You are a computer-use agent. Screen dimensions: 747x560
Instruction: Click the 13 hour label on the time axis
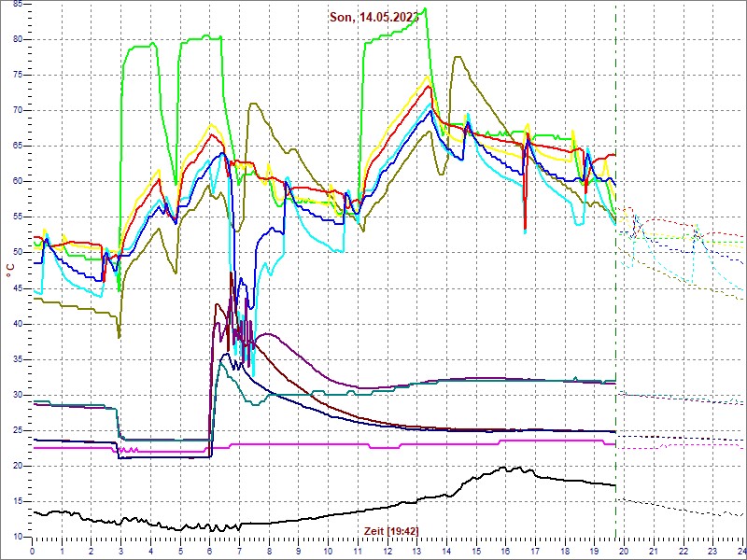(x=417, y=551)
